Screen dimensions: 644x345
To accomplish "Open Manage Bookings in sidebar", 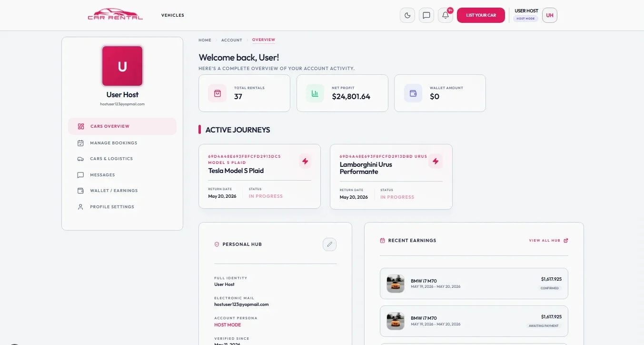I will pos(122,143).
